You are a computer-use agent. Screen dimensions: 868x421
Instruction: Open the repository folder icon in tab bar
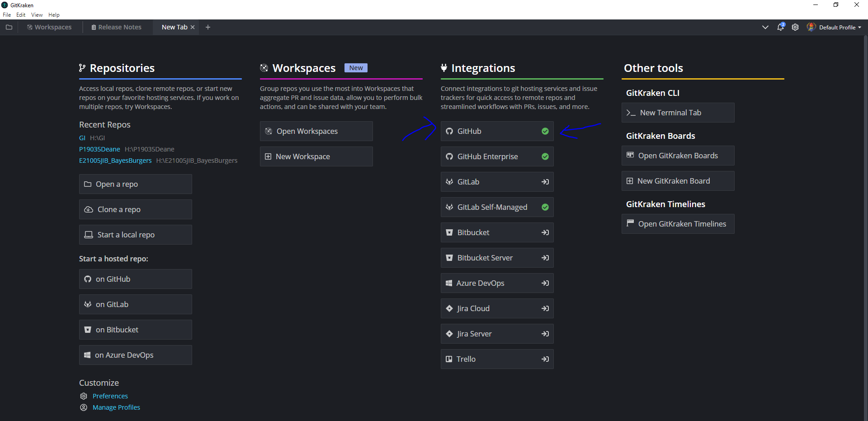point(9,27)
